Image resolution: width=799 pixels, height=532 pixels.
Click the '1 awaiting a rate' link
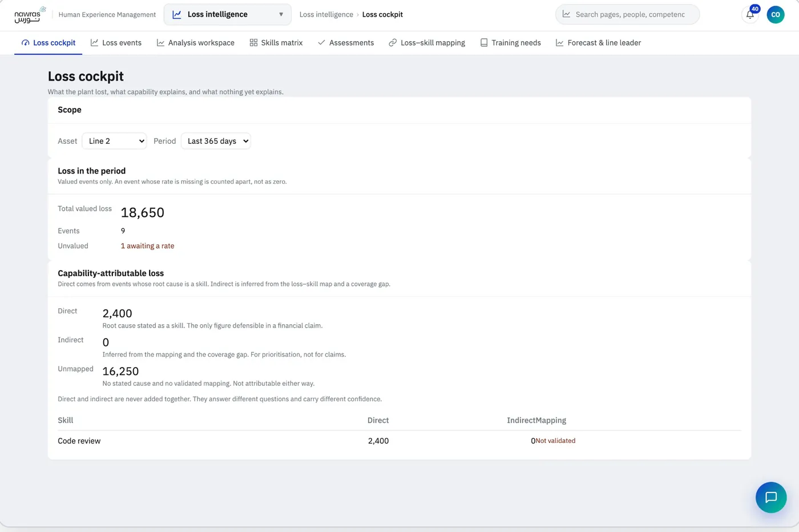[147, 246]
